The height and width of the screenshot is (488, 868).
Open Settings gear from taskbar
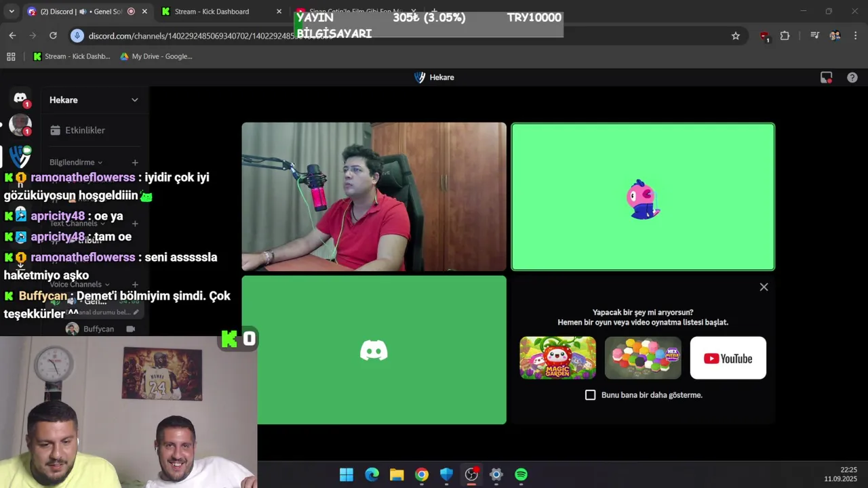pyautogui.click(x=496, y=474)
